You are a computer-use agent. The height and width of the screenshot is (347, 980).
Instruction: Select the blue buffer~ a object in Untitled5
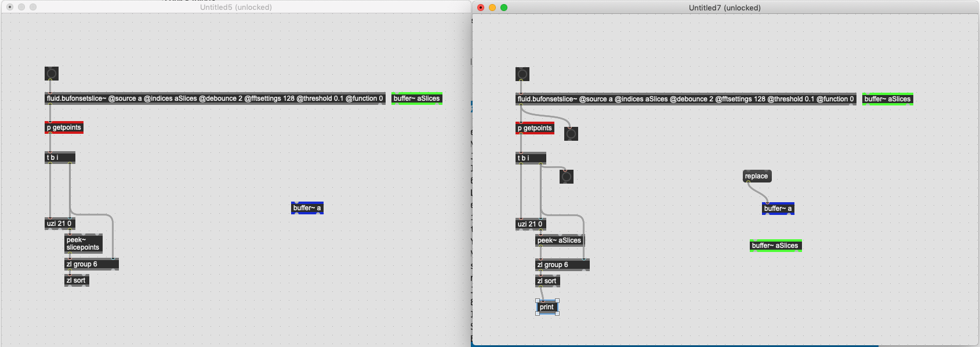pyautogui.click(x=307, y=208)
